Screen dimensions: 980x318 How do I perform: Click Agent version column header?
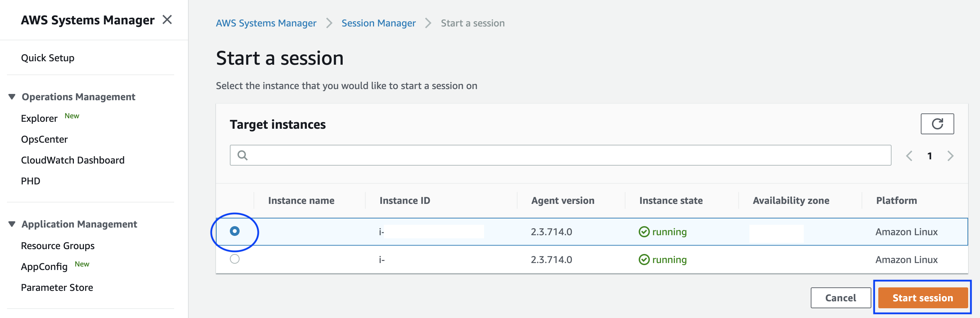563,201
